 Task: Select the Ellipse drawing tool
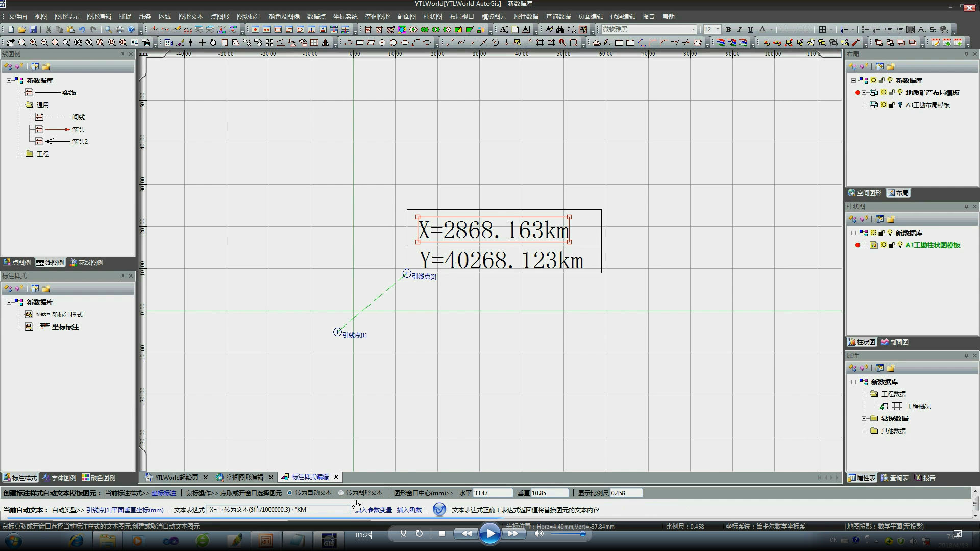pos(404,43)
